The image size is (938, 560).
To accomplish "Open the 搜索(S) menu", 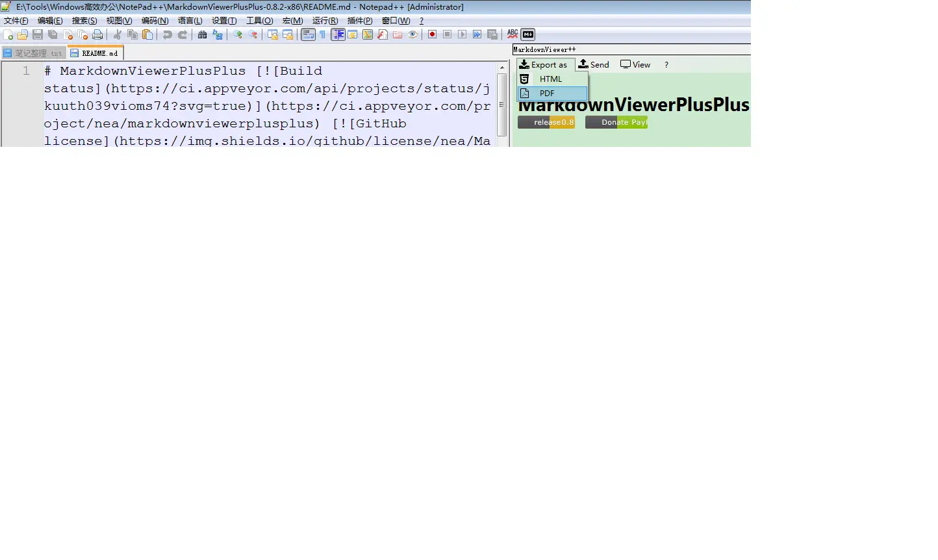I will coord(84,21).
